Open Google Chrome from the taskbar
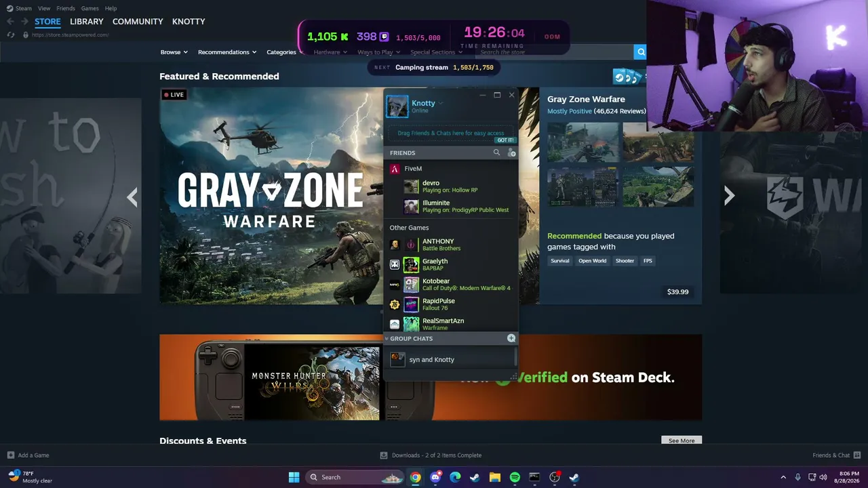868x488 pixels. [415, 477]
